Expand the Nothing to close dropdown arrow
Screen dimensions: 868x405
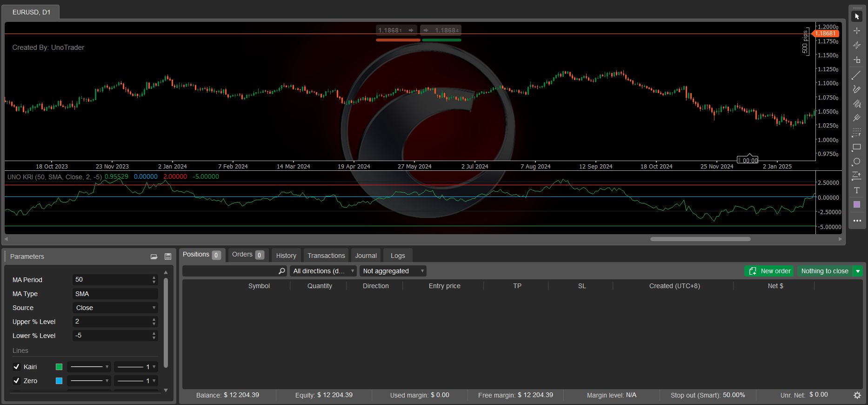pyautogui.click(x=858, y=271)
